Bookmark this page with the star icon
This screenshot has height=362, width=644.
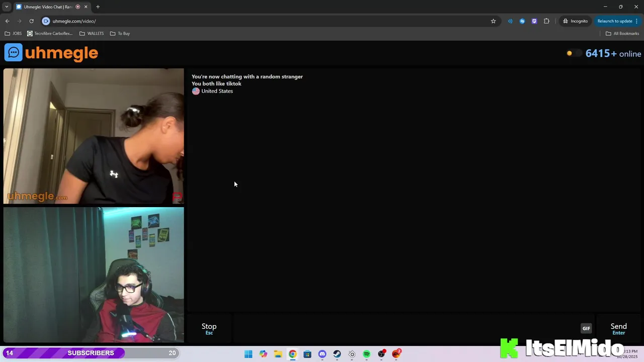click(x=493, y=21)
